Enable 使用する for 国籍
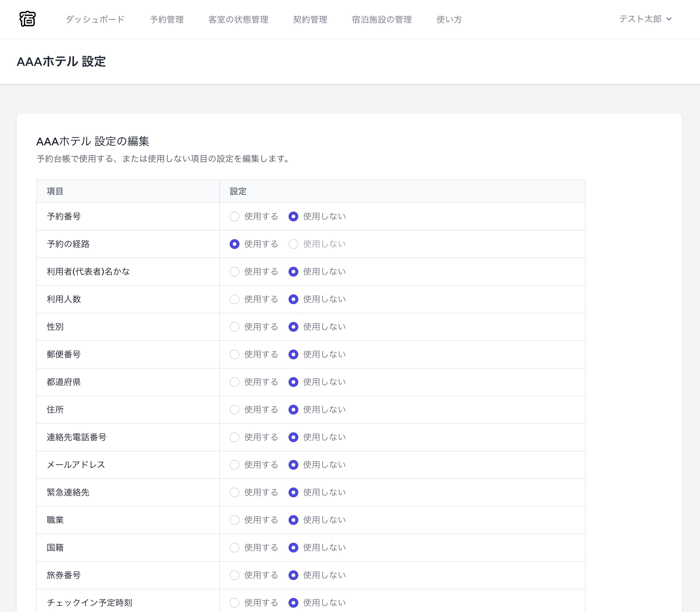This screenshot has height=612, width=700. click(235, 547)
